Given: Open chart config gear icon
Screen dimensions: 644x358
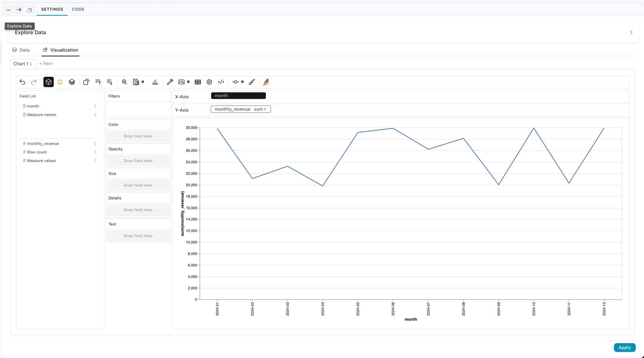Looking at the screenshot, I should pyautogui.click(x=209, y=82).
